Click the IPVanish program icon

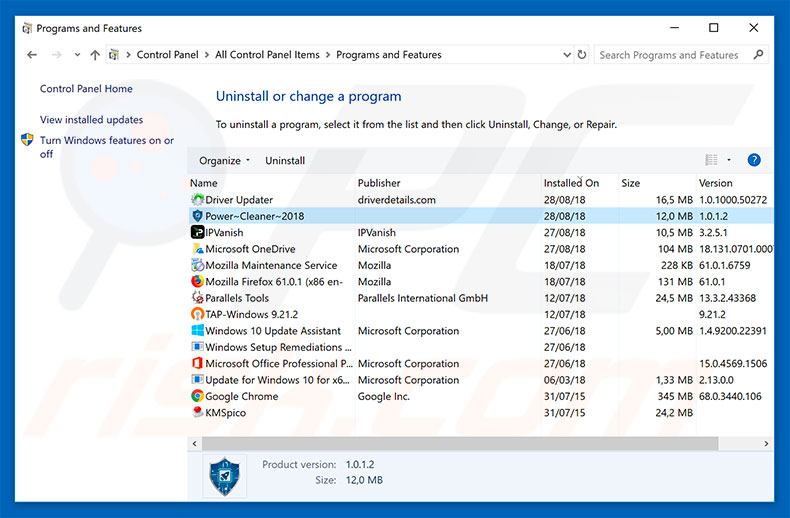click(198, 232)
